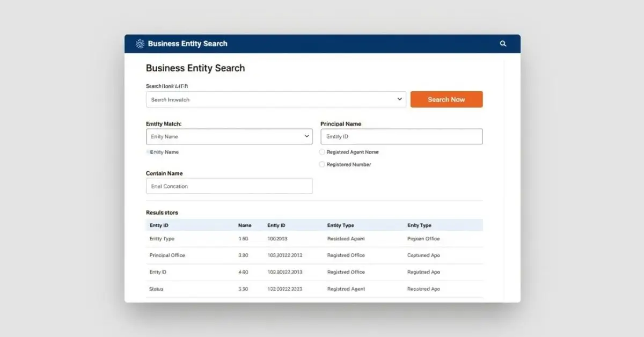Click the Name column header

[x=245, y=225]
